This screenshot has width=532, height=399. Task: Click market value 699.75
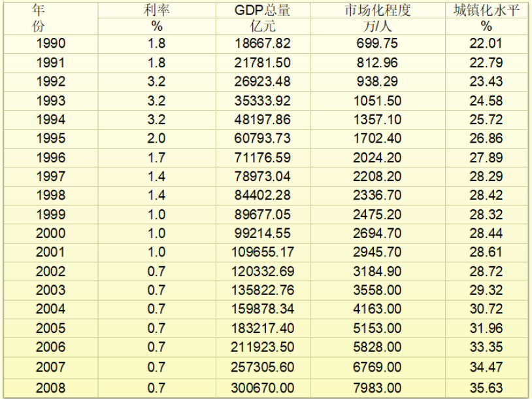pyautogui.click(x=377, y=43)
